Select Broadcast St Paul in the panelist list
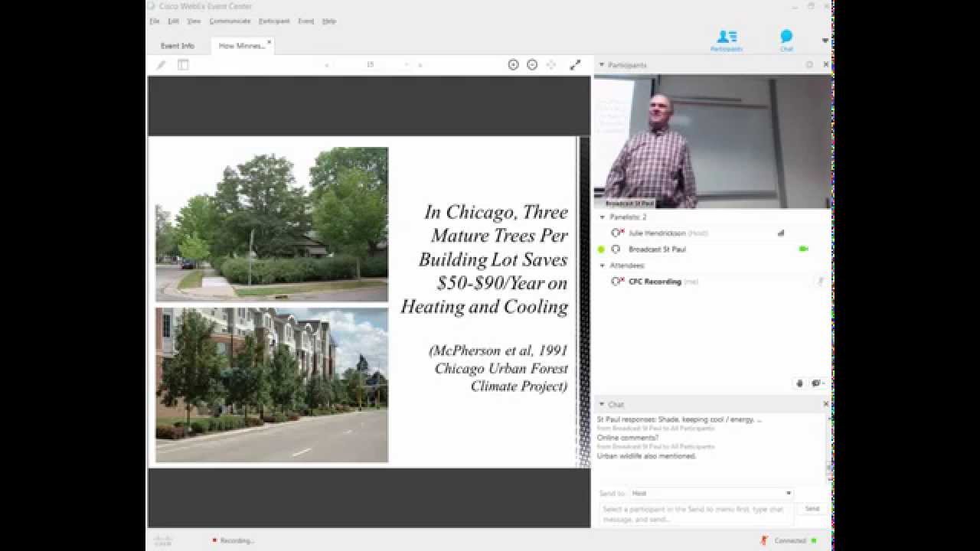This screenshot has width=980, height=551. pos(657,249)
